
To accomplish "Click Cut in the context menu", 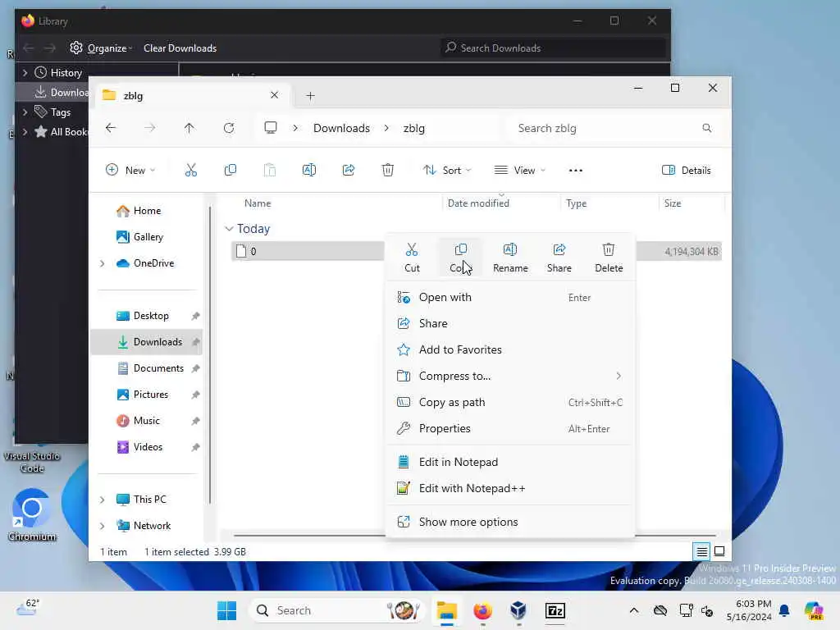I will coord(412,257).
